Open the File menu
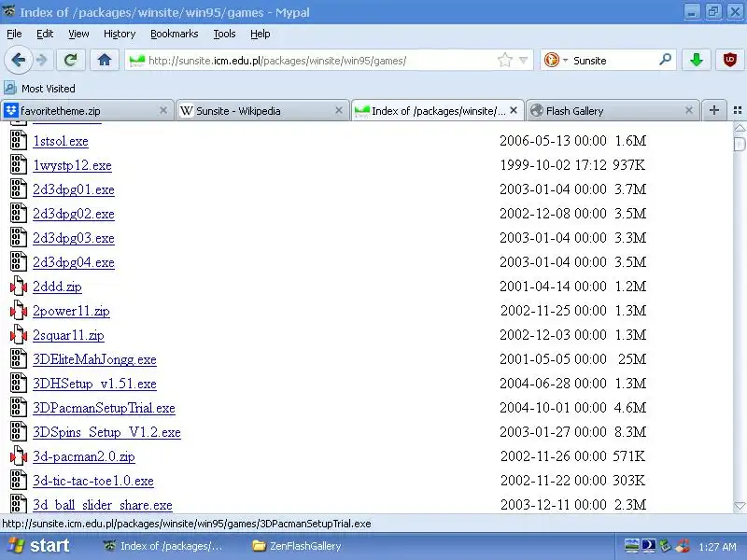Image resolution: width=747 pixels, height=560 pixels. [x=14, y=34]
